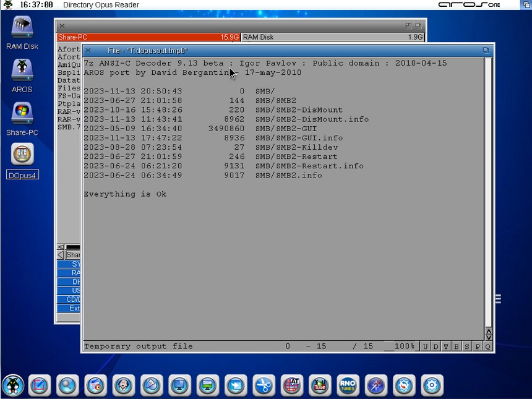Viewport: 532px width, 399px height.
Task: Open the Tube app in the dock
Action: coord(320,385)
